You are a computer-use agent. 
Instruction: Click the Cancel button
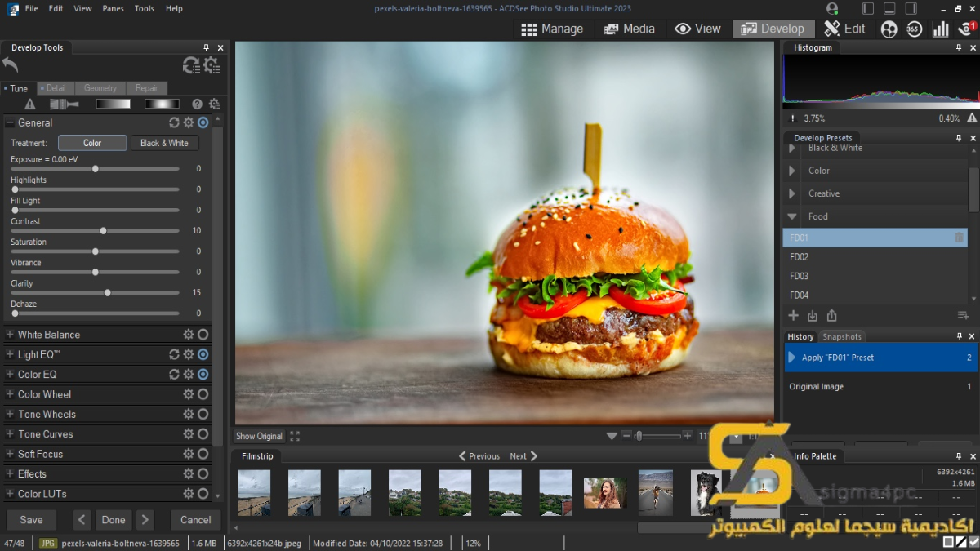pyautogui.click(x=196, y=520)
